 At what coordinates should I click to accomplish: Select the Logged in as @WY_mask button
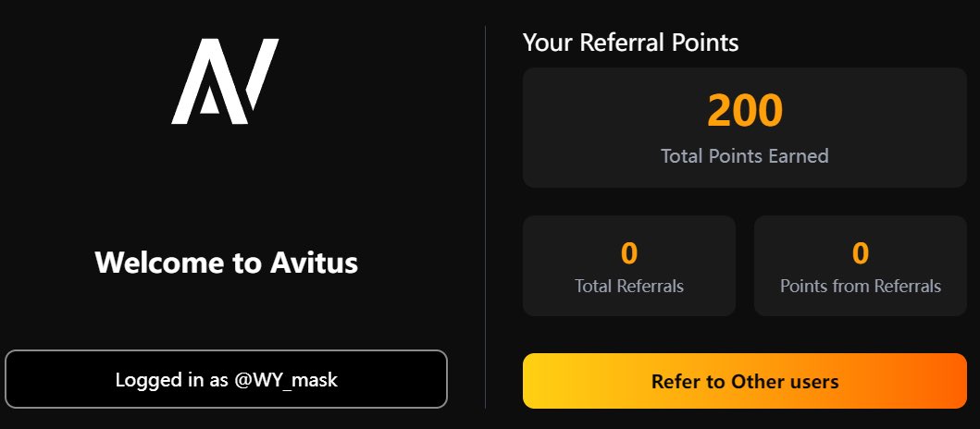point(226,379)
